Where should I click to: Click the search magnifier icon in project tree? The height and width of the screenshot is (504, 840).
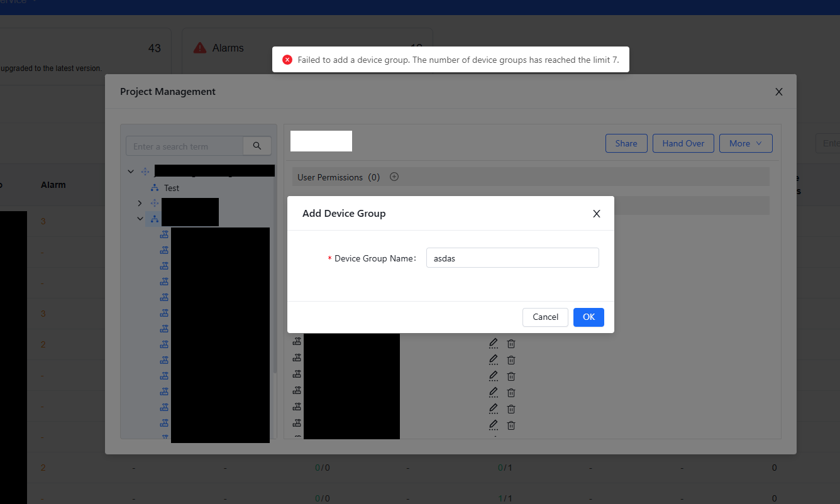click(x=257, y=146)
